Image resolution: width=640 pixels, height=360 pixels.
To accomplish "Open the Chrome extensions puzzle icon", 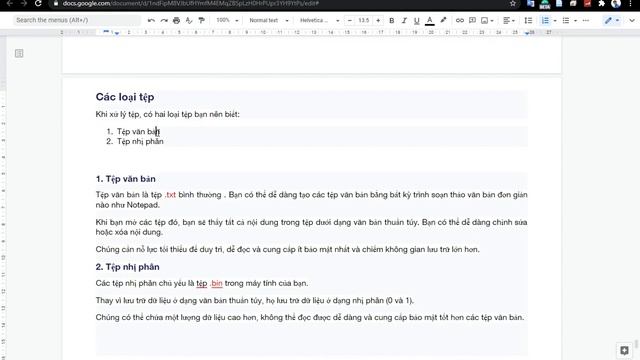I will tap(602, 4).
